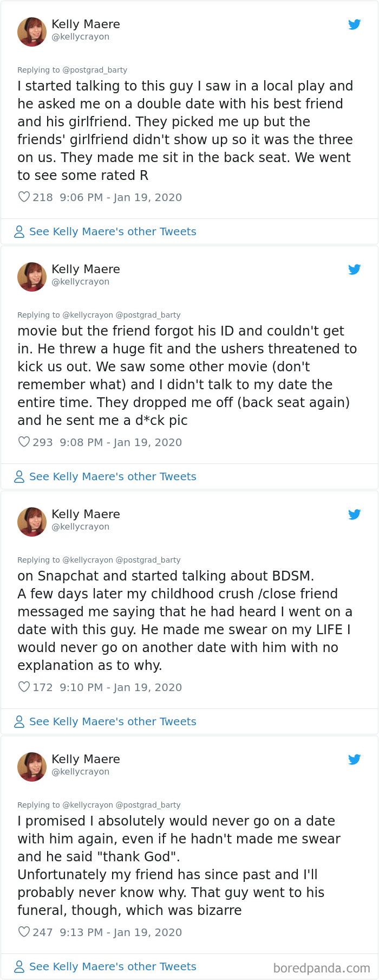Viewport: 379px width, 980px height.
Task: Click the Kelly Maere name on the third tweet
Action: 86,514
